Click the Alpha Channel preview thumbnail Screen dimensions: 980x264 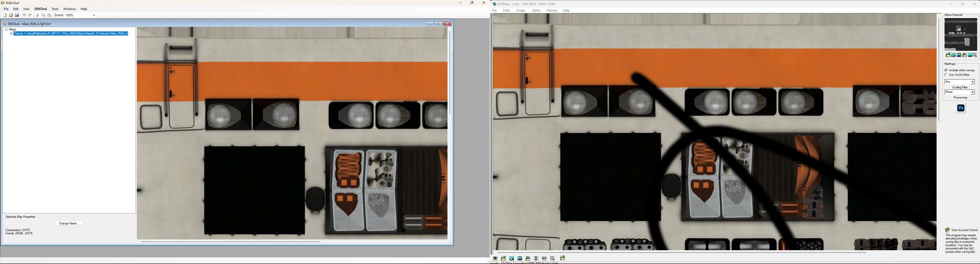(960, 35)
